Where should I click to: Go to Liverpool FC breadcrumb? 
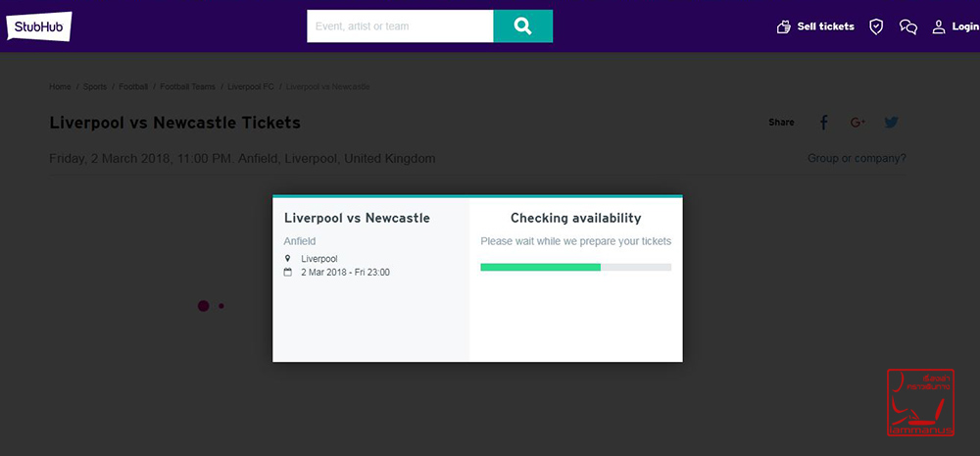[x=251, y=87]
